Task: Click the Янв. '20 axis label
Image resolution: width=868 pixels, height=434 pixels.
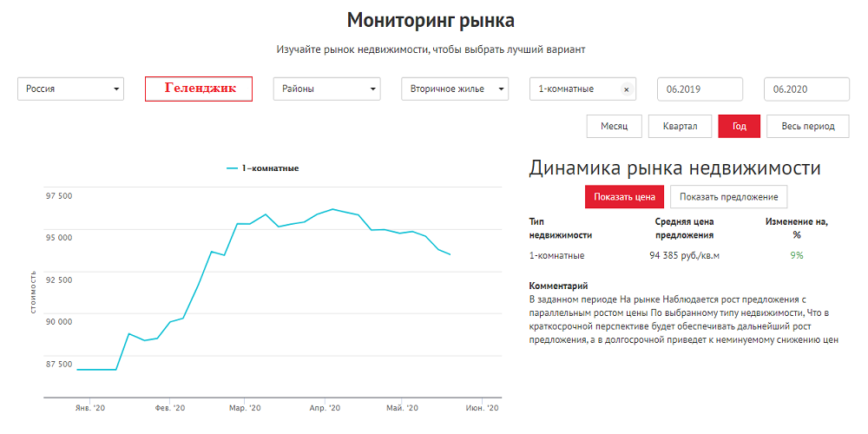Action: (90, 407)
